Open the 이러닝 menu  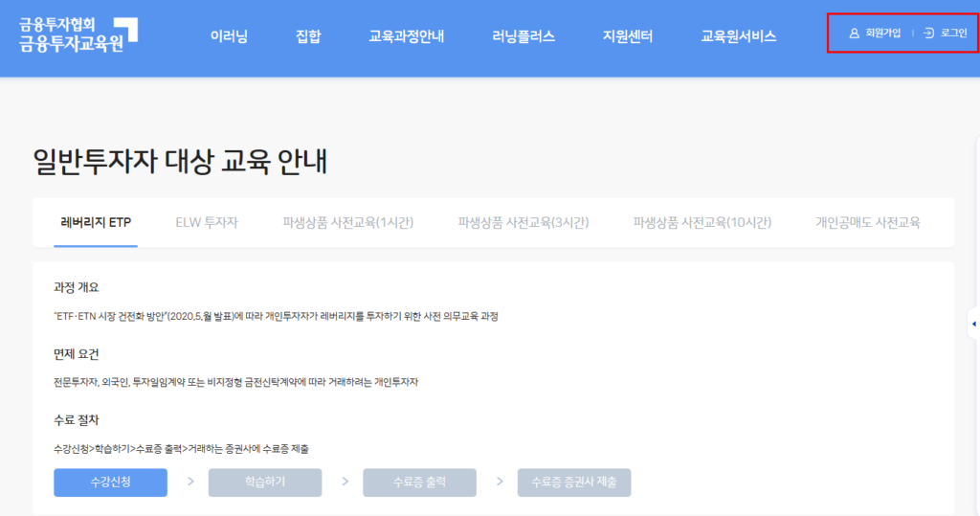coord(229,36)
